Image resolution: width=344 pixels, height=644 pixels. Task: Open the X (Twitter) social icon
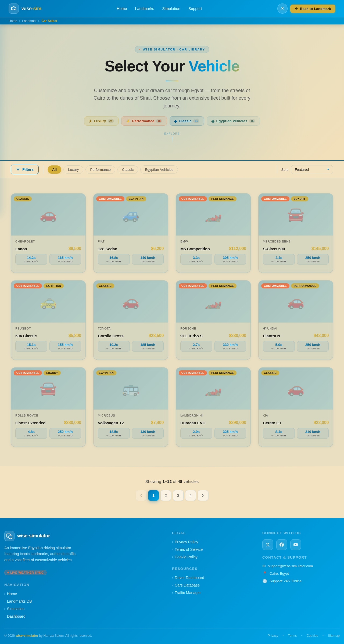268,545
